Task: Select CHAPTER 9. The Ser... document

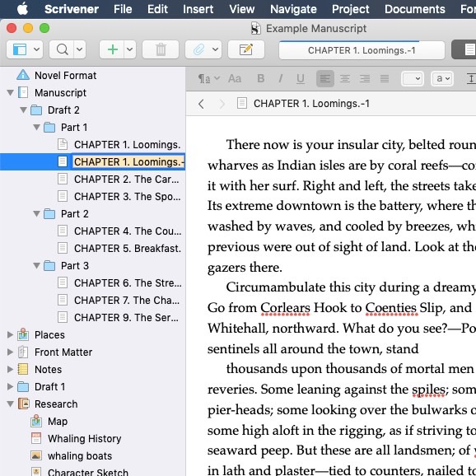Action: [127, 318]
